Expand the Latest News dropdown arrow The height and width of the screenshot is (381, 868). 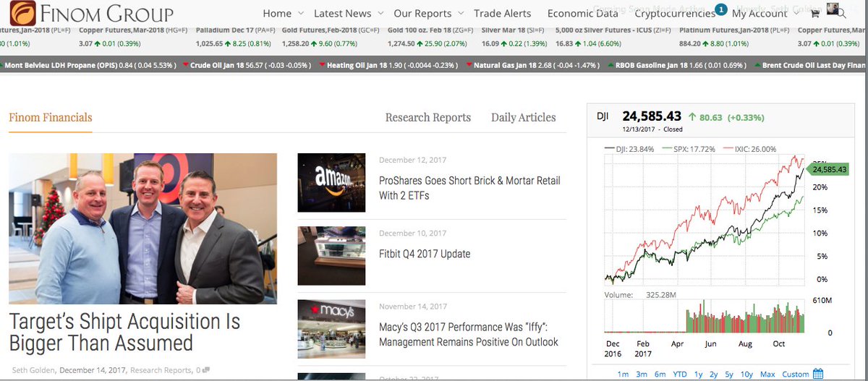[379, 14]
